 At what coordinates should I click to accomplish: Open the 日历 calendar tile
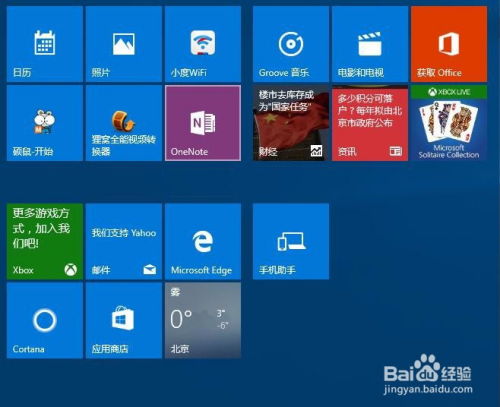click(x=45, y=44)
